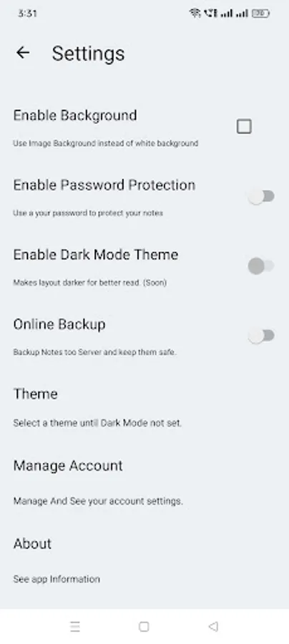Tap the clock time in status bar

click(x=28, y=13)
